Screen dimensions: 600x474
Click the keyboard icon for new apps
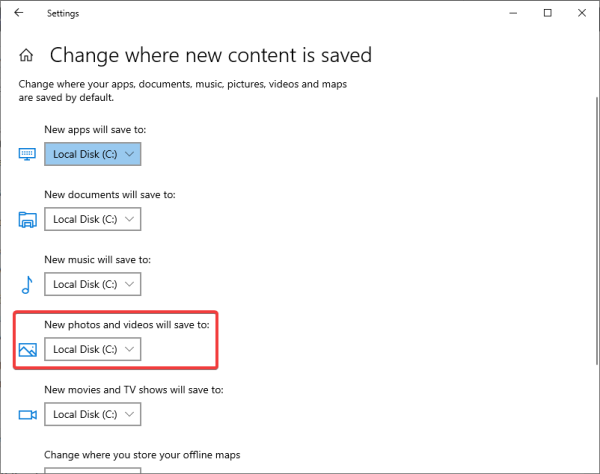[x=27, y=154]
